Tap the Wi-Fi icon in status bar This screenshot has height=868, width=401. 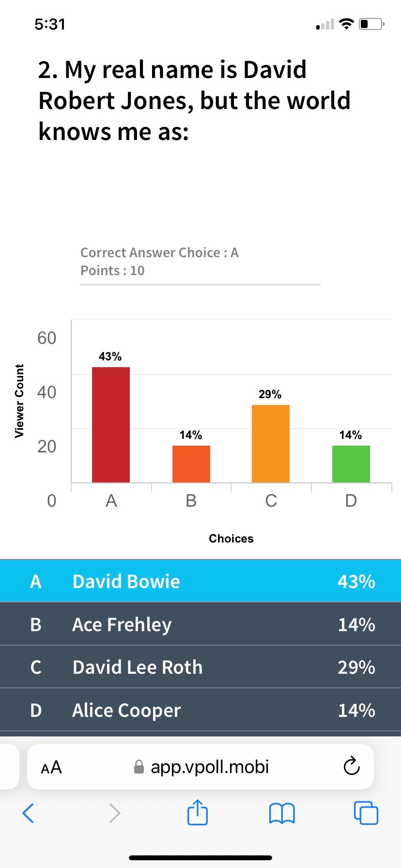pos(346,24)
